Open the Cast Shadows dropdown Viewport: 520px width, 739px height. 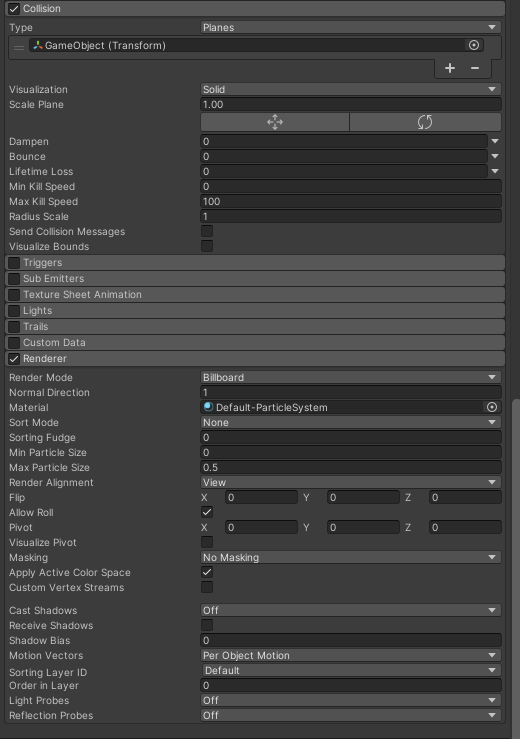pyautogui.click(x=351, y=610)
